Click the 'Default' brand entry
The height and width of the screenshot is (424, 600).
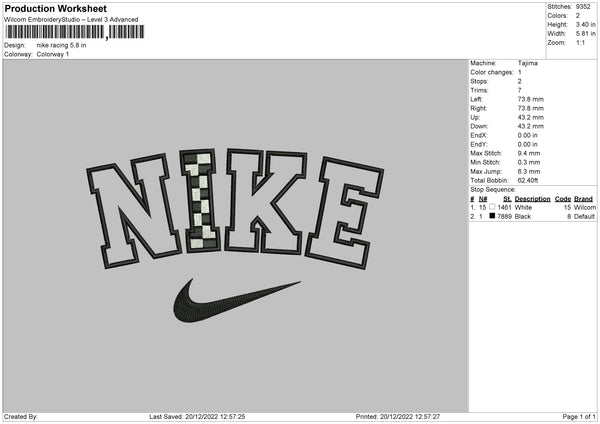[585, 217]
